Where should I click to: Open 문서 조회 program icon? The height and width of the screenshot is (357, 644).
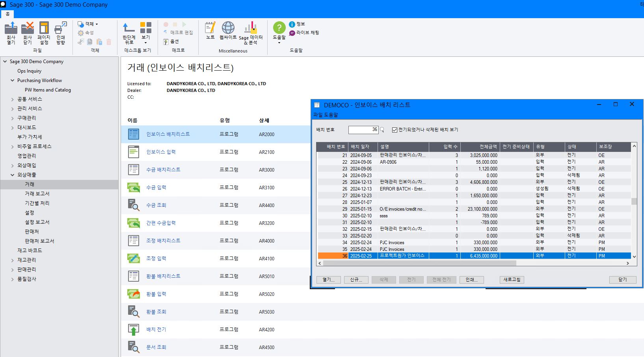click(x=134, y=347)
